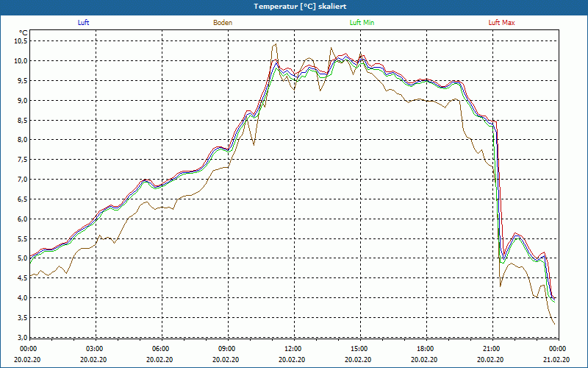The image size is (588, 368).
Task: Click the 9,5 y-axis value
Action: tap(22, 80)
